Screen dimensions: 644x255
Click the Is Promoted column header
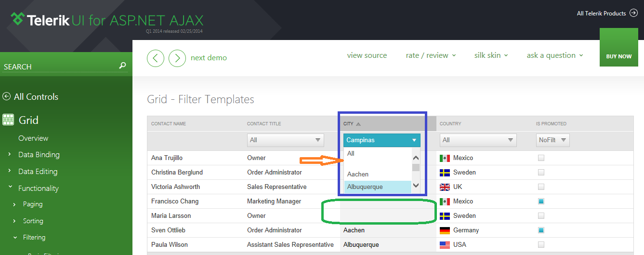coord(552,124)
